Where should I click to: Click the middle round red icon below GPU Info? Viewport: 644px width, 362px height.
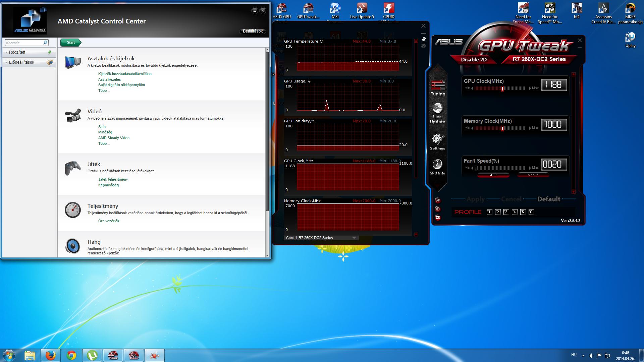coord(437,209)
